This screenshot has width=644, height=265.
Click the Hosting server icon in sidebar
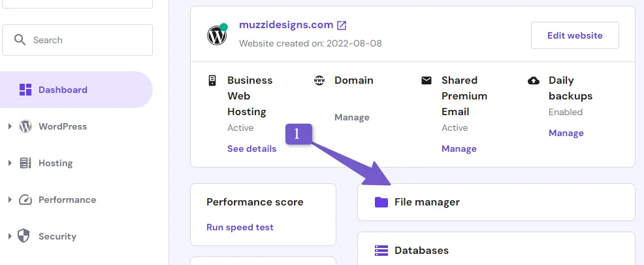[25, 163]
